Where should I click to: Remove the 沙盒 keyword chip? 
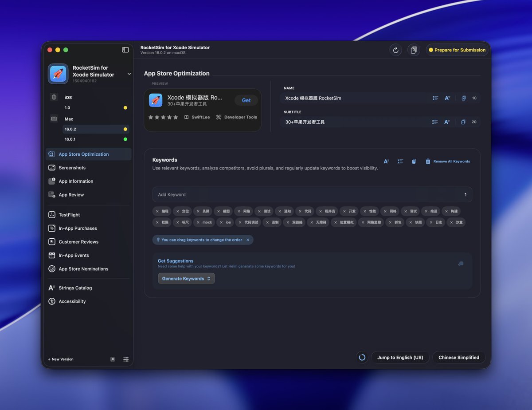point(451,222)
